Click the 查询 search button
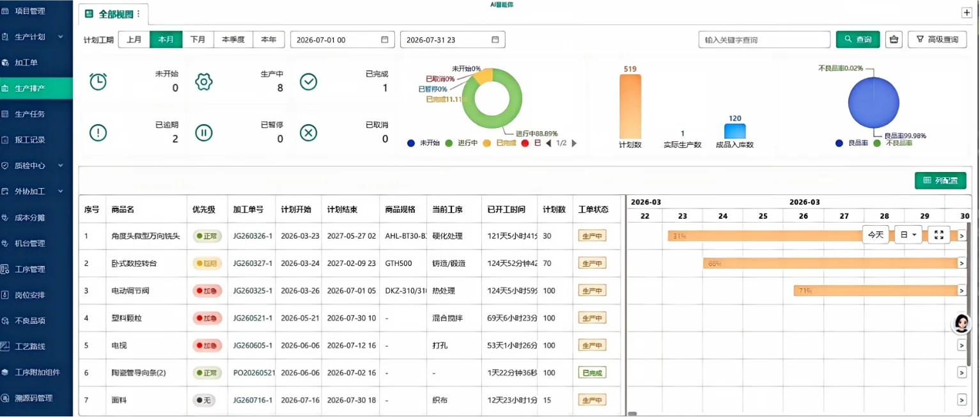This screenshot has height=417, width=980. 858,40
